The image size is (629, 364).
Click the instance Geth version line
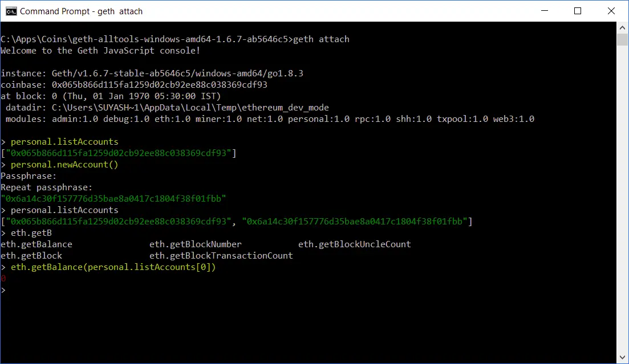click(152, 73)
